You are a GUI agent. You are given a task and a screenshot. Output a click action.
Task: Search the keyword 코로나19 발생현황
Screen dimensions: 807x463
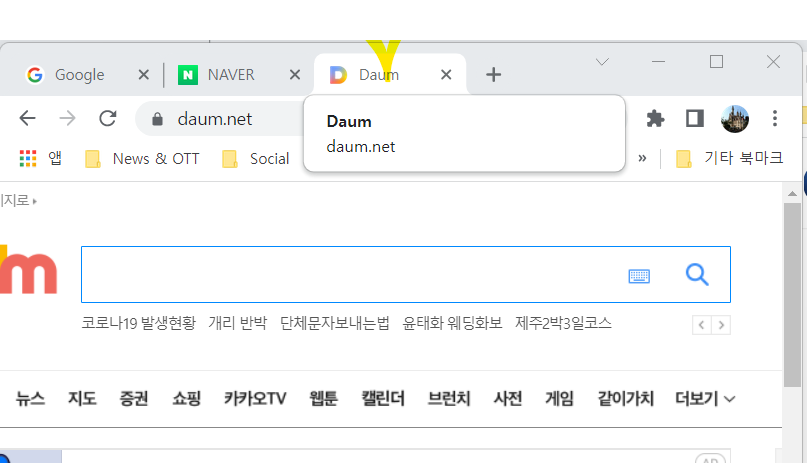(x=139, y=324)
